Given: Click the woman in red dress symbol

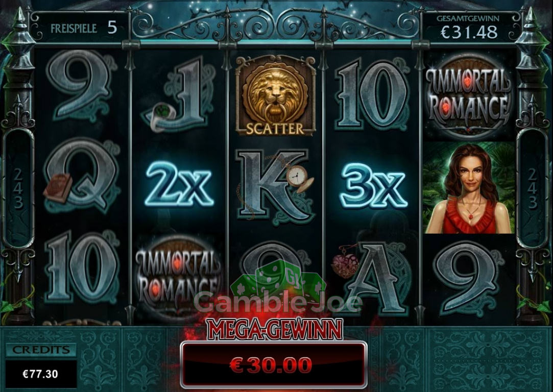Looking at the screenshot, I should point(469,187).
